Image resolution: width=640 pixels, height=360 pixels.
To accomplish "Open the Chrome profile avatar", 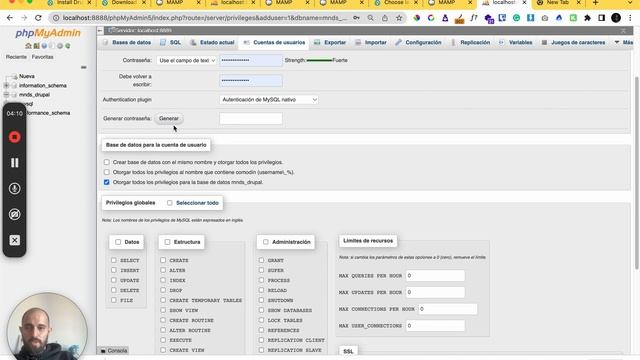I will pos(616,18).
